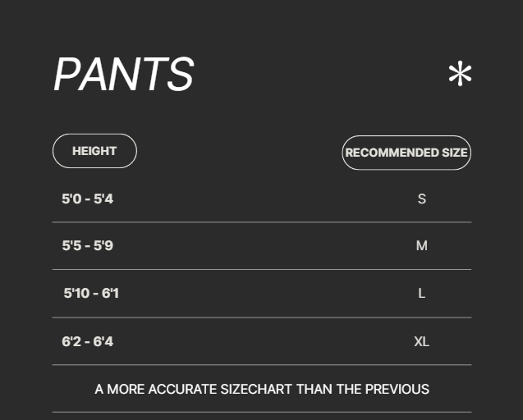
Task: Click the divider line below the S row
Action: click(x=262, y=222)
